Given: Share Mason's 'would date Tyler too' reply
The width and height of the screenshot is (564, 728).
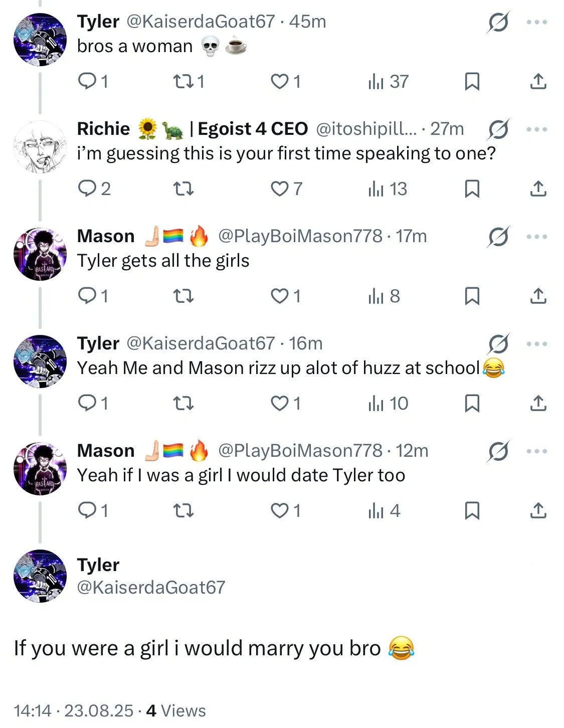Looking at the screenshot, I should [x=538, y=510].
